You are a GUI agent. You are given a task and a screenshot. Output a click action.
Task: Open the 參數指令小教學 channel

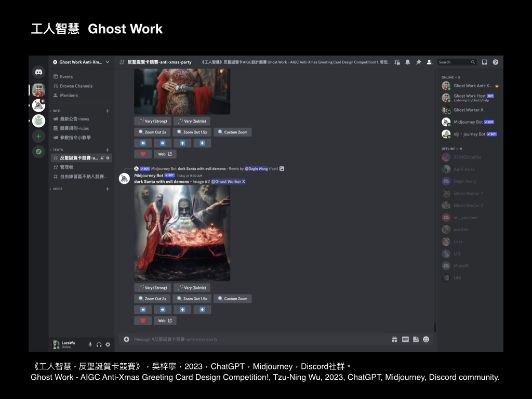coord(82,137)
